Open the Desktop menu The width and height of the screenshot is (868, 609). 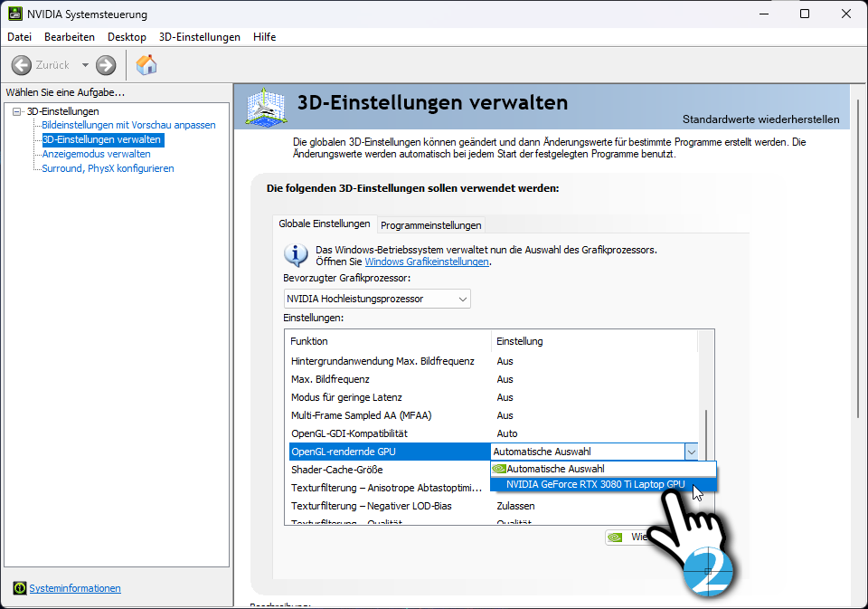127,36
